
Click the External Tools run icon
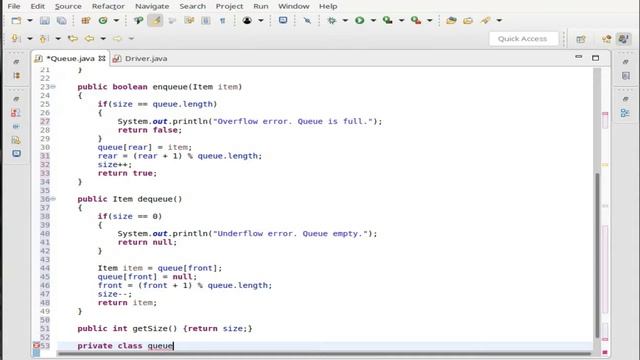point(416,20)
